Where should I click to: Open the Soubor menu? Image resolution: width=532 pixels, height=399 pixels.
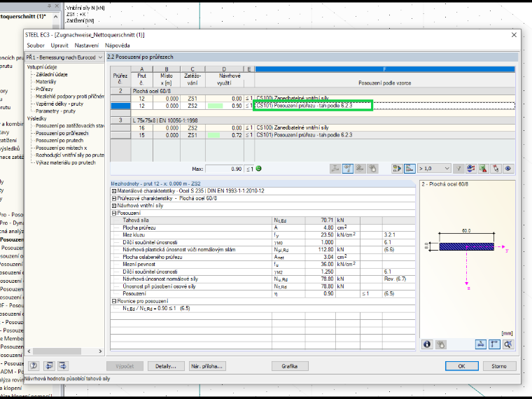36,45
